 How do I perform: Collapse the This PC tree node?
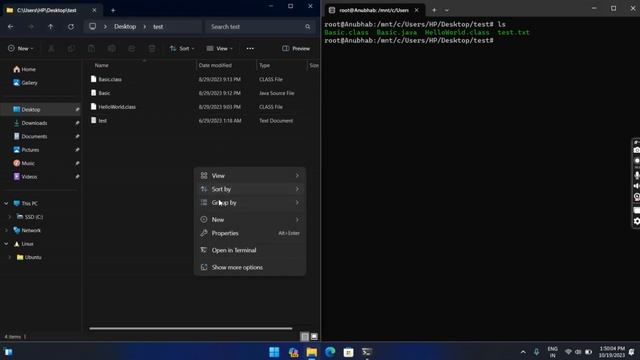coord(6,203)
